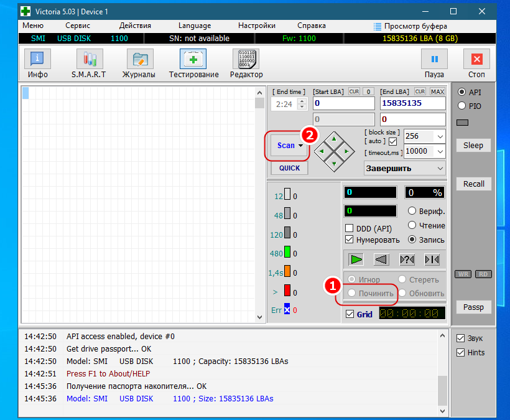Toggle the Звук sound checkbox

point(460,338)
